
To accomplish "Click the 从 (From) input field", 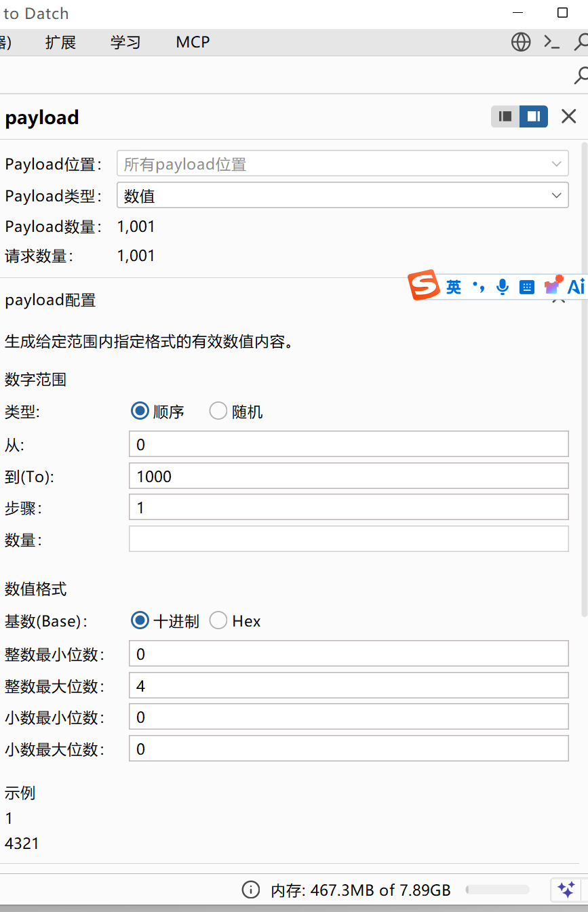I will click(349, 444).
